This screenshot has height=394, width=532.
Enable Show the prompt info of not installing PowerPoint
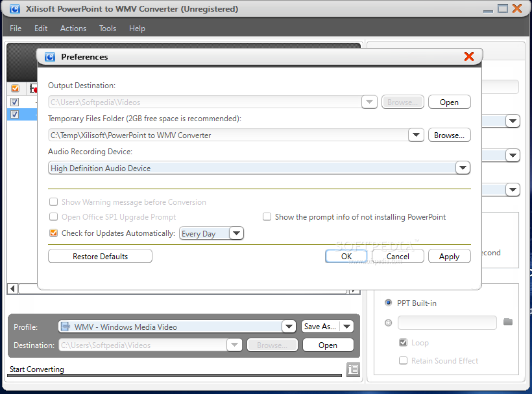point(267,217)
